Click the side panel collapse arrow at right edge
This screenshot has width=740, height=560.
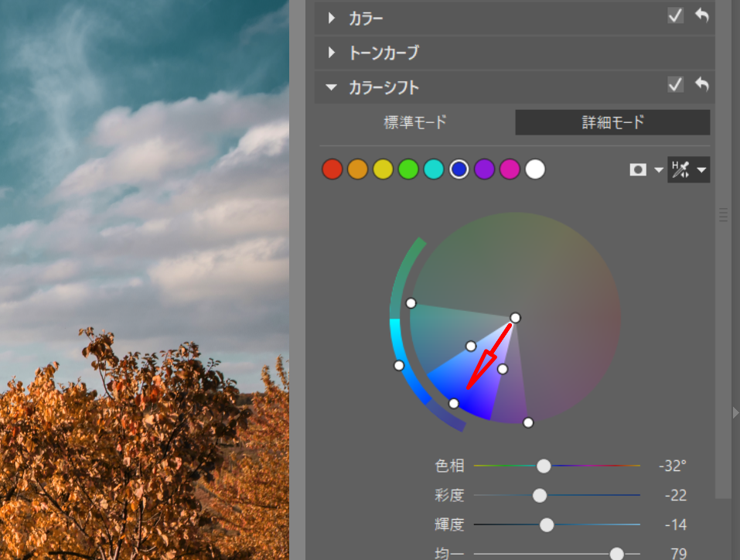(735, 413)
